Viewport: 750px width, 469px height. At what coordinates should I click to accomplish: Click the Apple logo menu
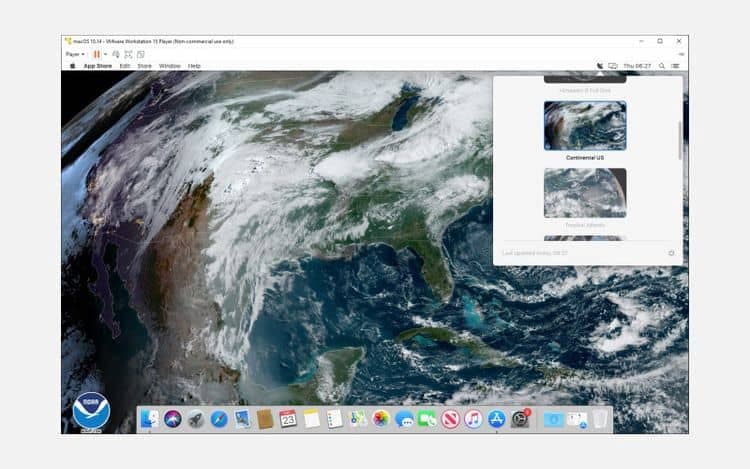73,66
